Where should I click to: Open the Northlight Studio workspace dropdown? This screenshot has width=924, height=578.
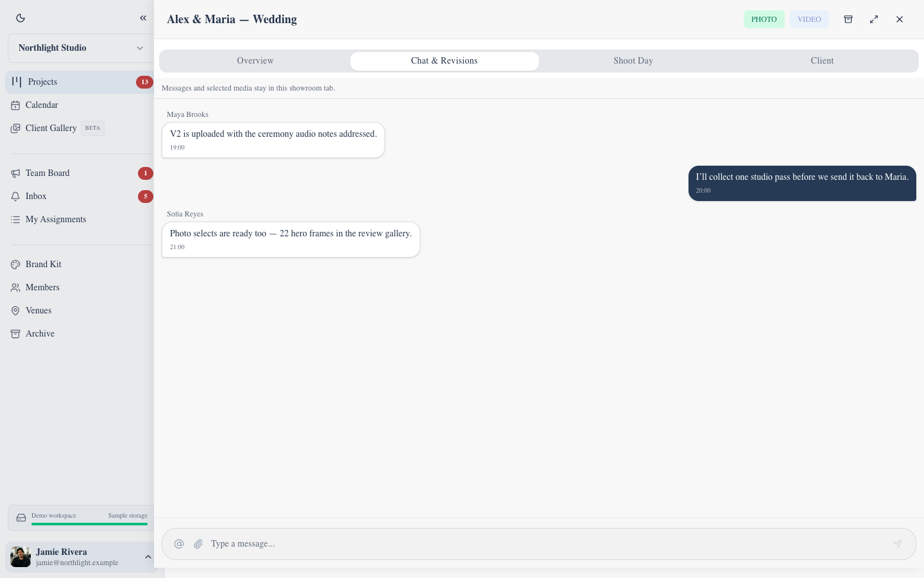pyautogui.click(x=81, y=48)
